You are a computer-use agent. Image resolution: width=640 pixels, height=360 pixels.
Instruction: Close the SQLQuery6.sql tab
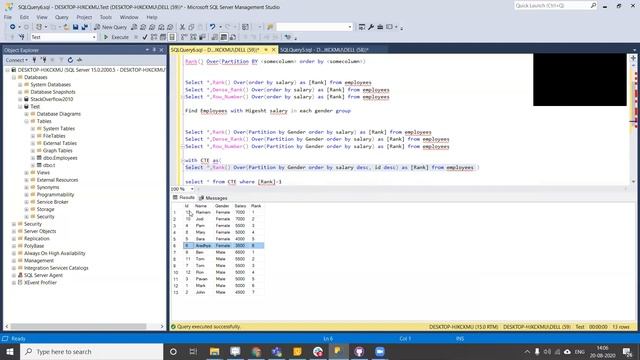point(273,50)
